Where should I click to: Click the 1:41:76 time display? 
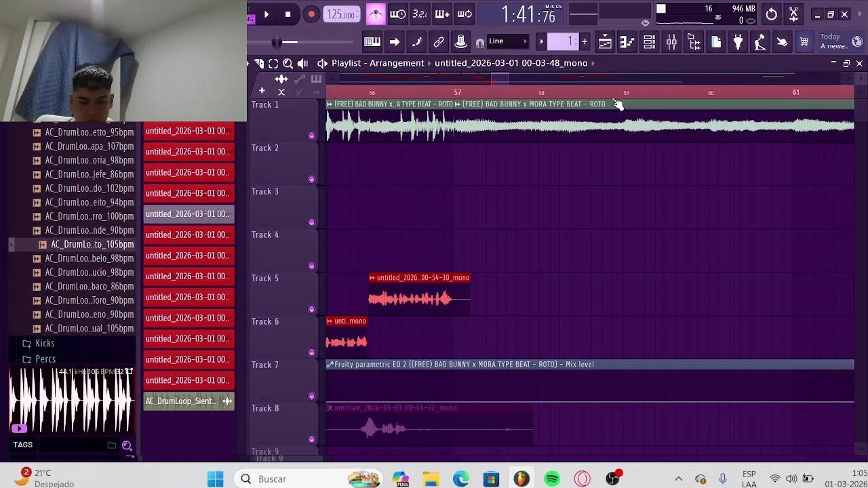(x=528, y=14)
